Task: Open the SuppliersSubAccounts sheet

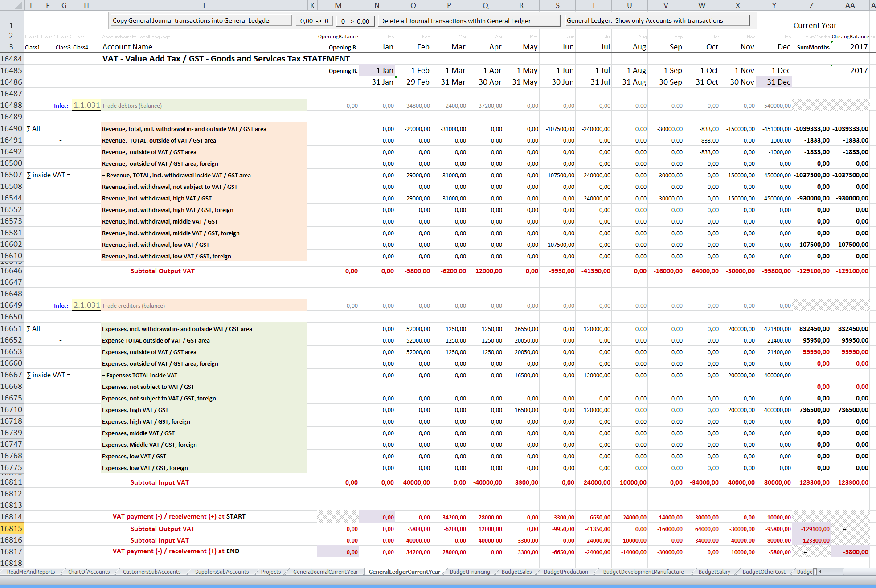Action: [221, 572]
